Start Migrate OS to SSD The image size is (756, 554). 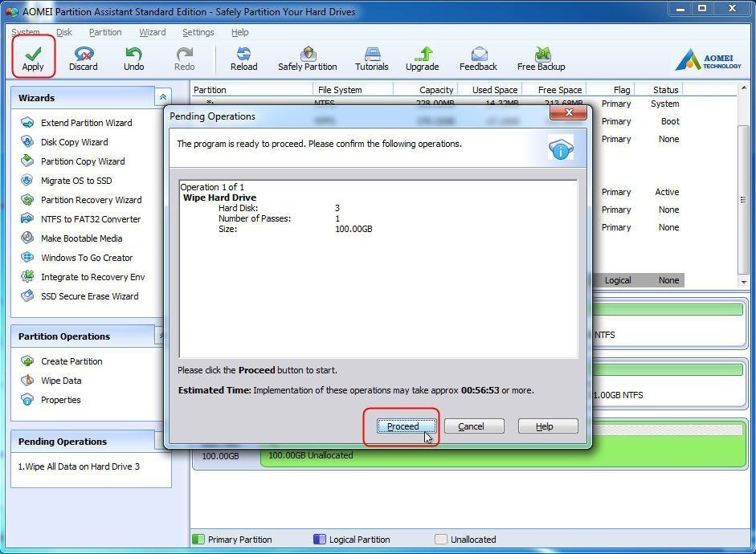[x=67, y=181]
